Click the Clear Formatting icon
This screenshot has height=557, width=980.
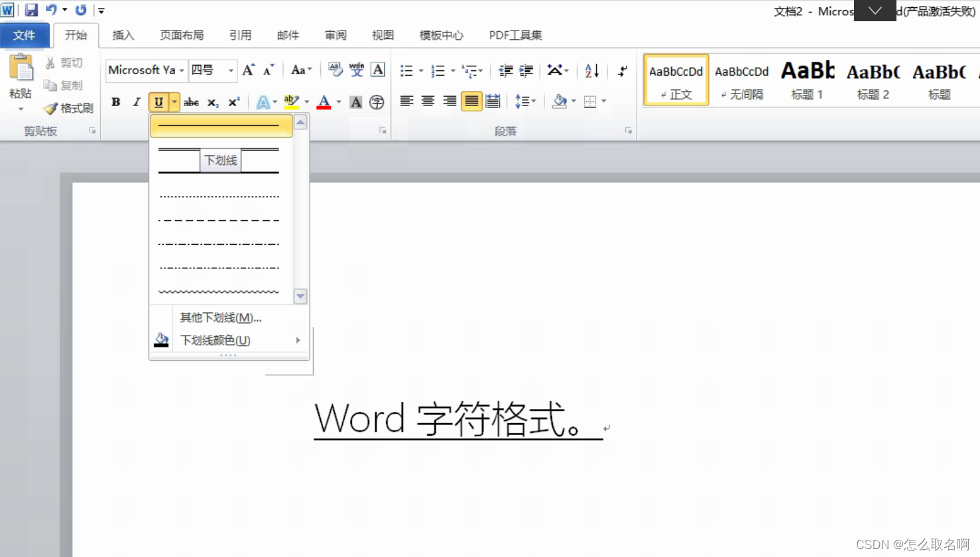(336, 70)
